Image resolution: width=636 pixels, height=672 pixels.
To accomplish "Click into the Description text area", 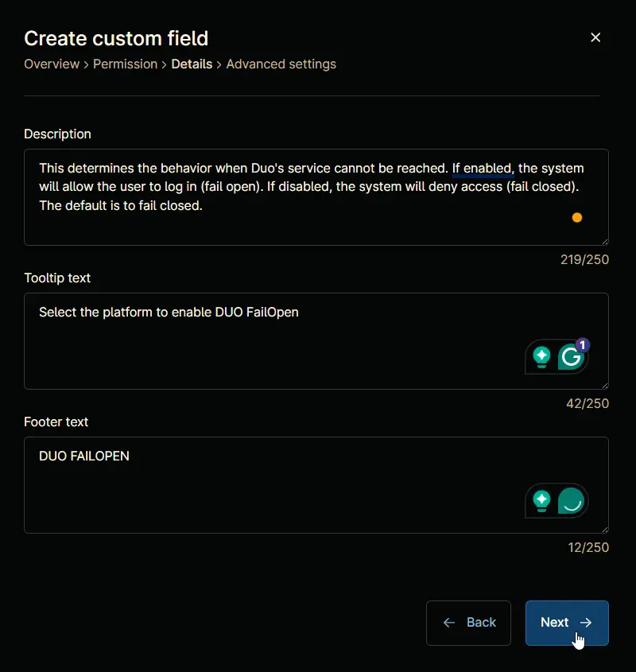I will (x=316, y=197).
